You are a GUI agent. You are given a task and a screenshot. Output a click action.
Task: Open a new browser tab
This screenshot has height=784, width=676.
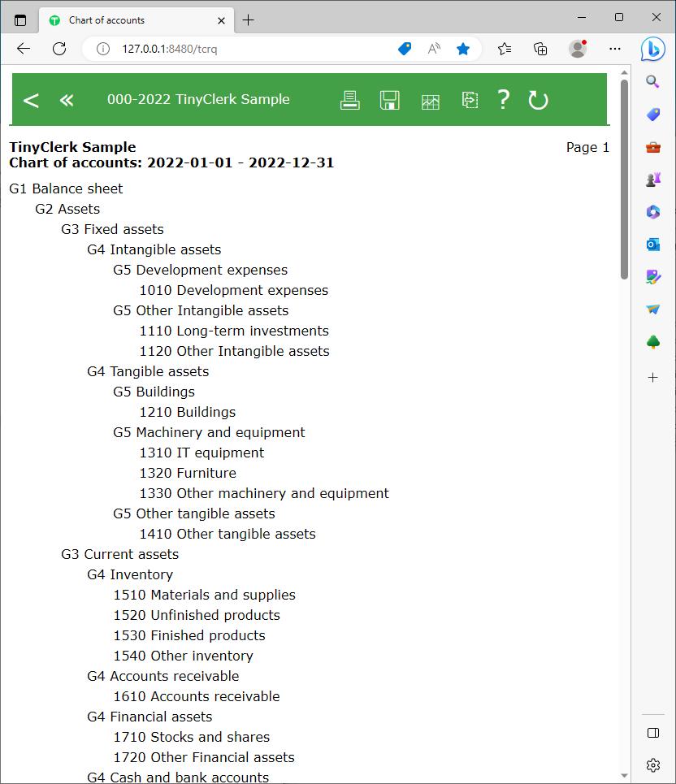tap(249, 20)
